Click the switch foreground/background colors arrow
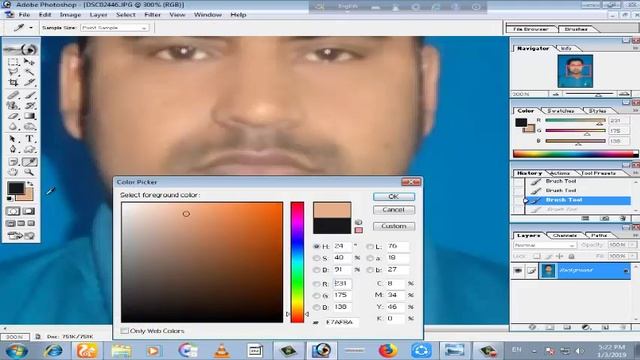The height and width of the screenshot is (360, 640). (x=30, y=184)
